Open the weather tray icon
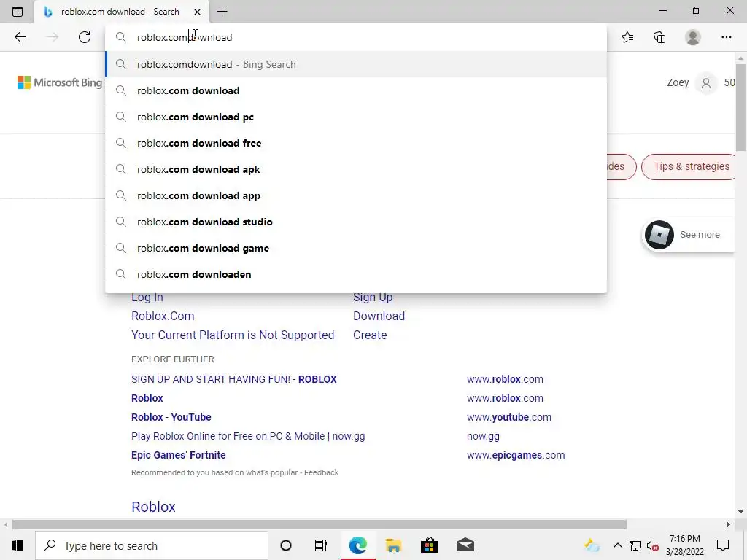 (592, 545)
